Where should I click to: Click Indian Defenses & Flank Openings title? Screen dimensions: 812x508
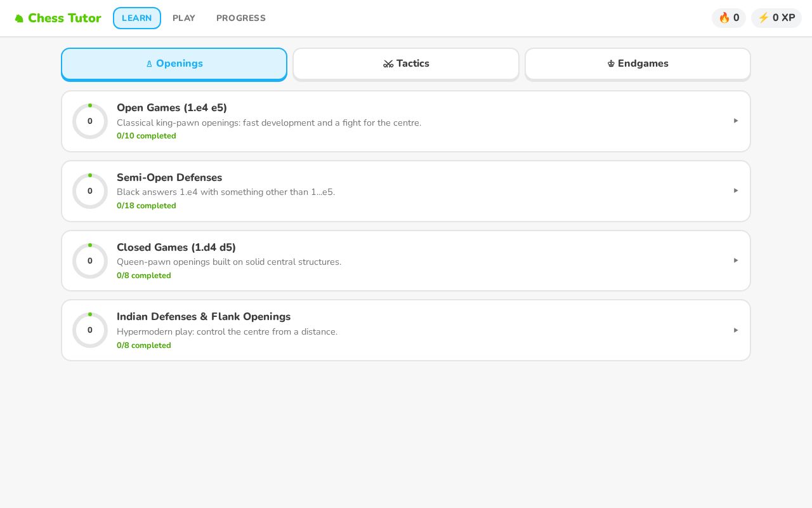pos(204,316)
